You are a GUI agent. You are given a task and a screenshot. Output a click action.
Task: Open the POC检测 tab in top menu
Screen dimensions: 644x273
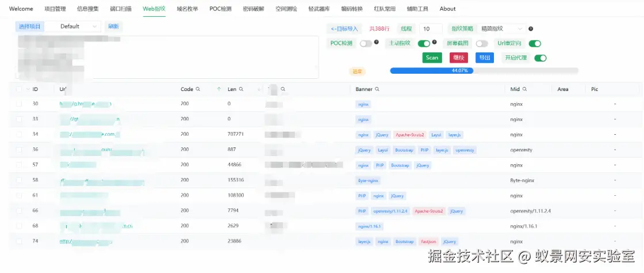point(220,9)
